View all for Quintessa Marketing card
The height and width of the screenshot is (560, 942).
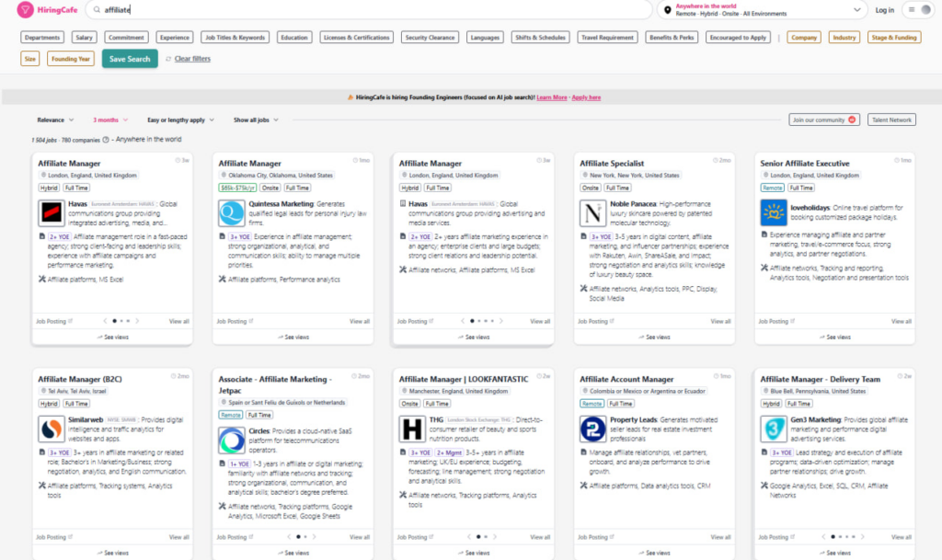click(x=360, y=322)
